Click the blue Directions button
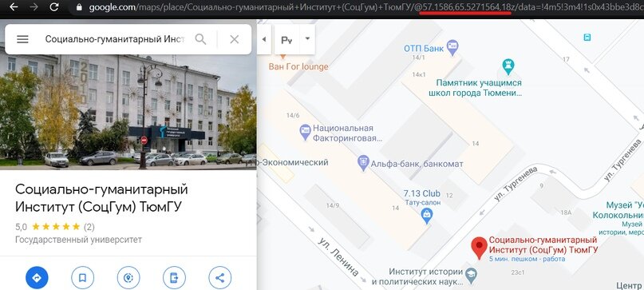Image resolution: width=644 pixels, height=290 pixels. pos(37,278)
